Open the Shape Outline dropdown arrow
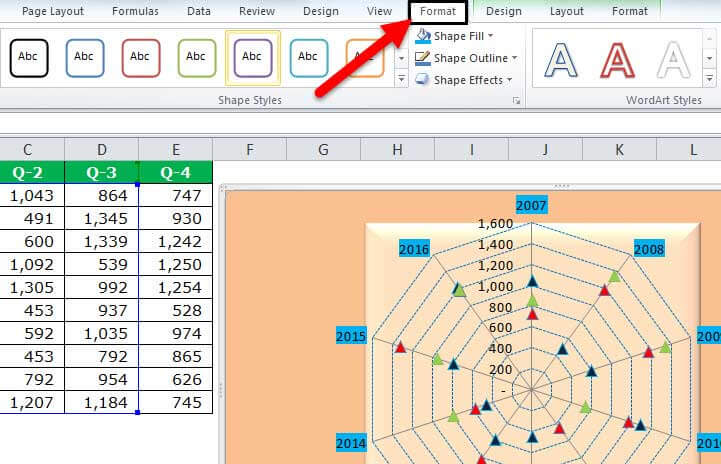 click(x=515, y=58)
